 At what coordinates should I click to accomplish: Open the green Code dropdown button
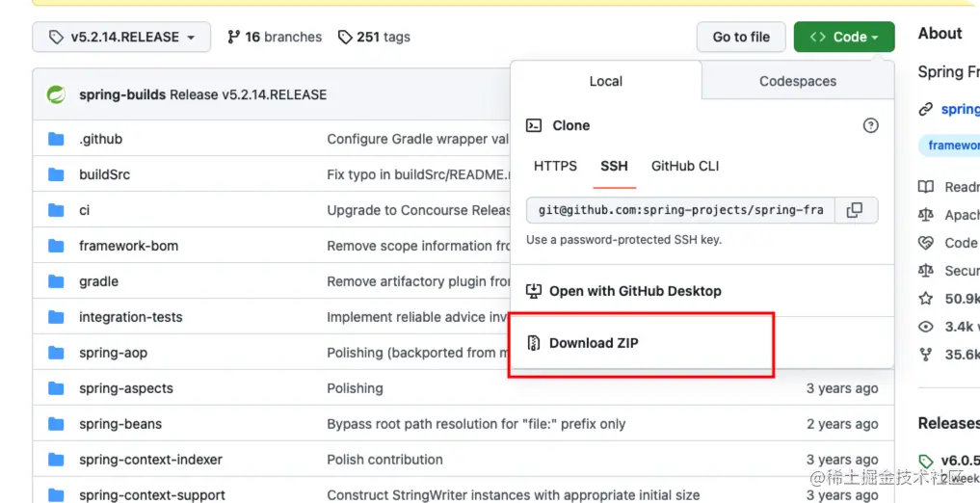pyautogui.click(x=844, y=37)
